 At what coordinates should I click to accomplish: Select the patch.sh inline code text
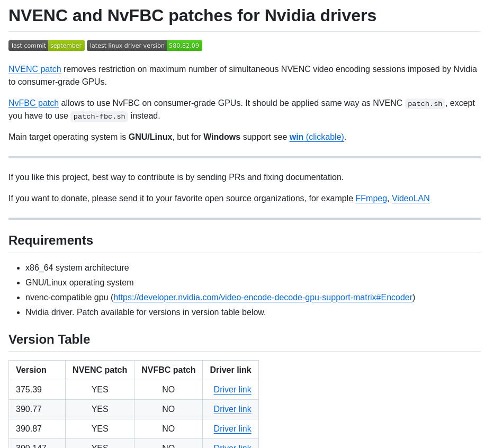point(425,104)
